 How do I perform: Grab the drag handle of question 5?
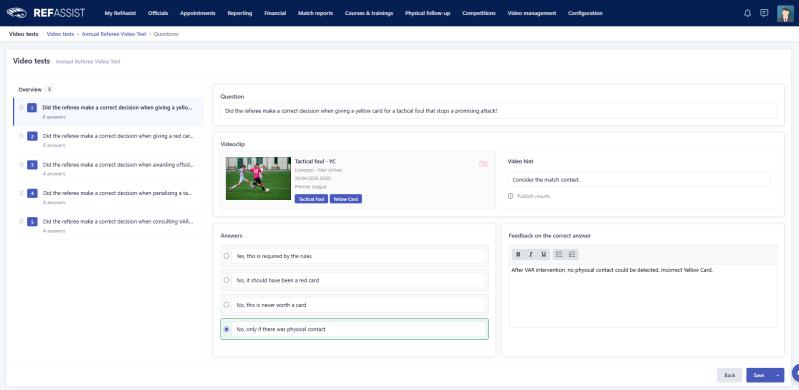pyautogui.click(x=21, y=222)
